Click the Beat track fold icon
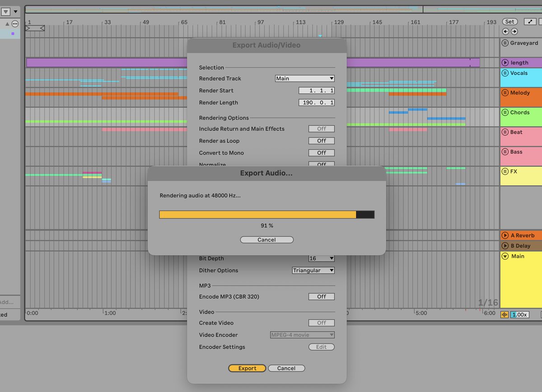This screenshot has width=542, height=392. (x=505, y=132)
